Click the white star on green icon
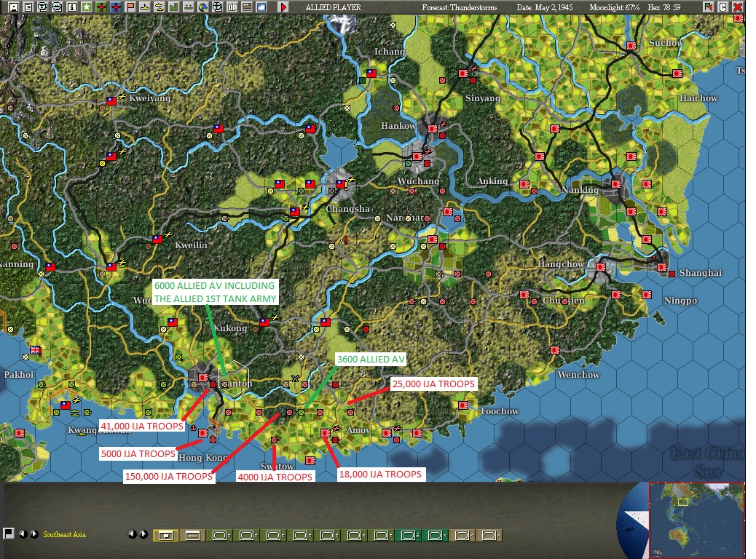 (x=86, y=7)
